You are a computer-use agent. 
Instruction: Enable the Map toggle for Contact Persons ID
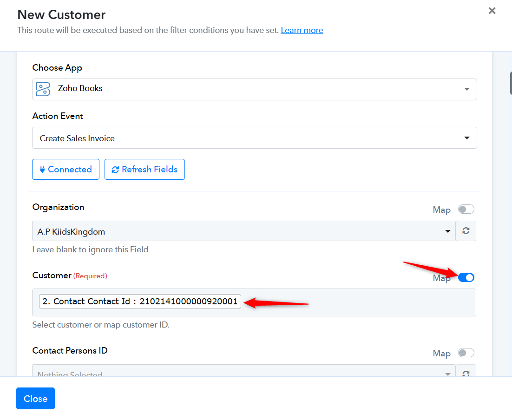[466, 353]
